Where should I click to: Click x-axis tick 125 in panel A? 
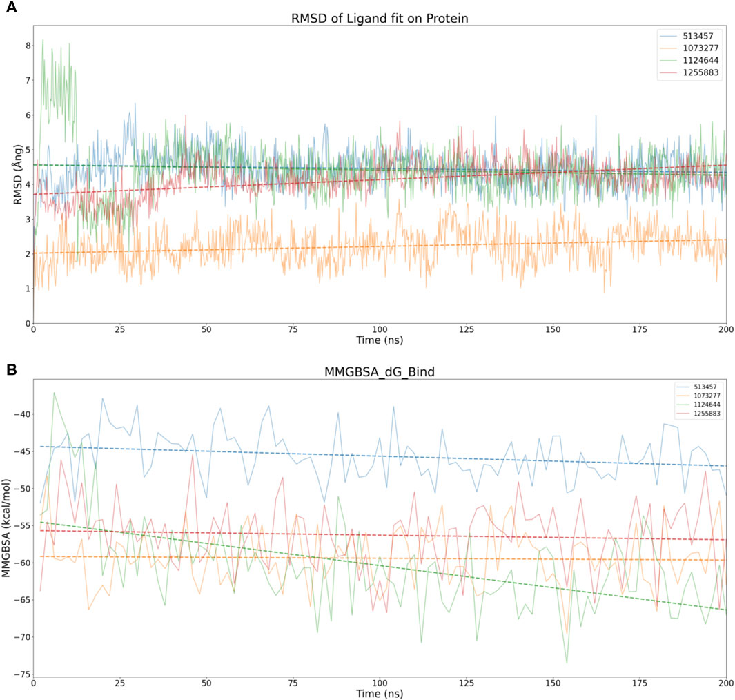pos(467,329)
